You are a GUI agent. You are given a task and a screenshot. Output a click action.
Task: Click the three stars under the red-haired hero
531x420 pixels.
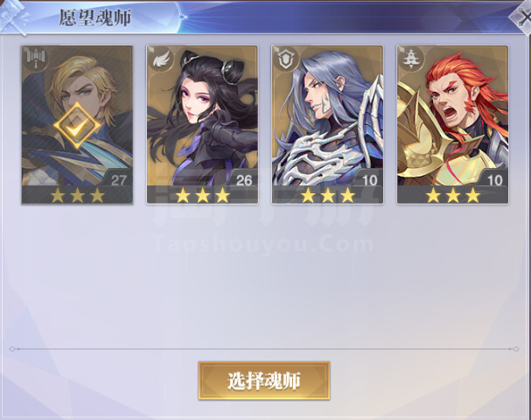click(453, 195)
